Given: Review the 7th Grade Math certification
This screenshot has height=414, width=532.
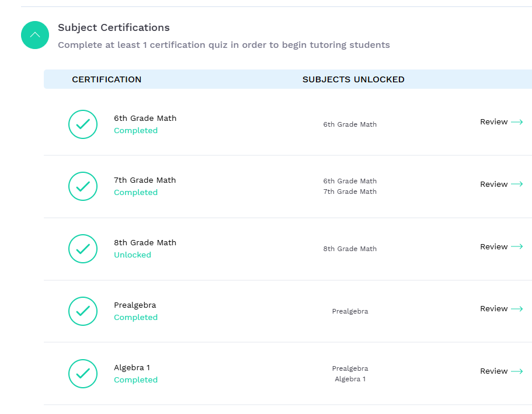Looking at the screenshot, I should click(x=501, y=185).
